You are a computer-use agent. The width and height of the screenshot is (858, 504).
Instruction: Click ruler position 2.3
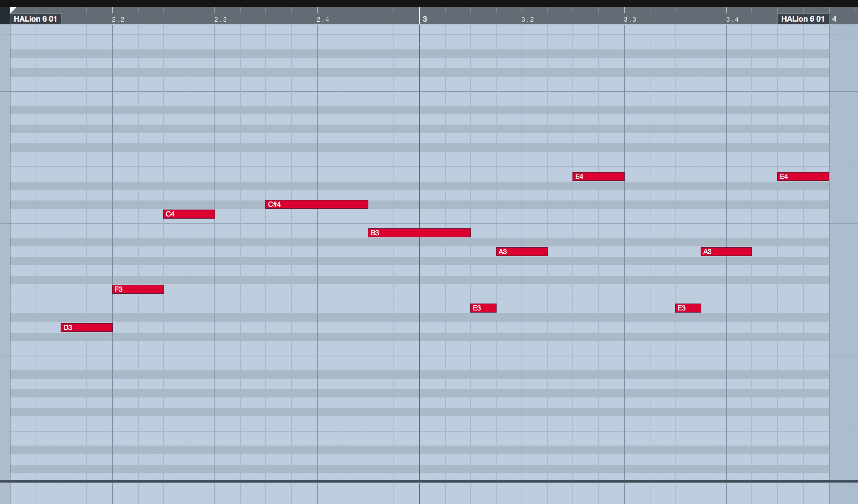220,19
